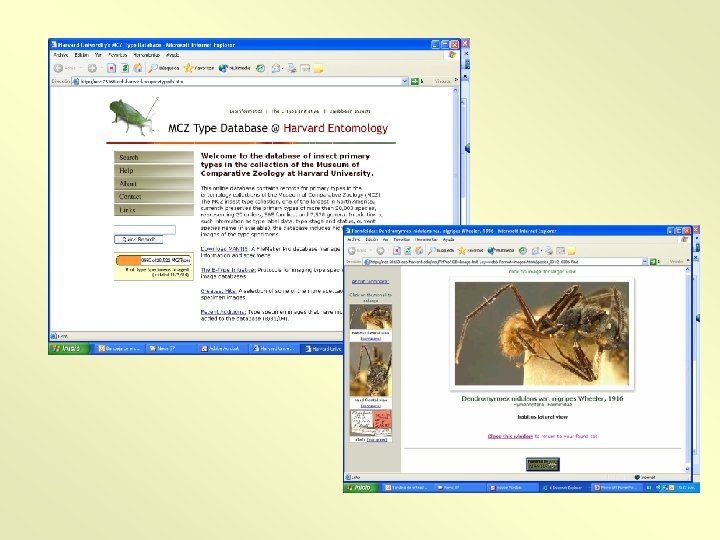Click Refresh icon in Dendromyrmex image window
Image resolution: width=720 pixels, height=540 pixels.
pyautogui.click(x=407, y=251)
